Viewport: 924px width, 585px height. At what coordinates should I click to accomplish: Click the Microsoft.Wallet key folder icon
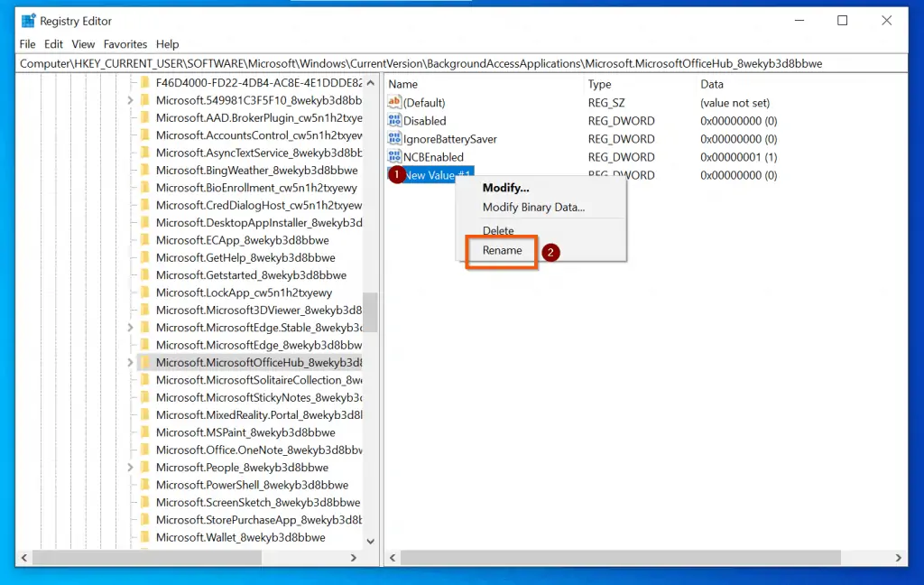click(145, 537)
